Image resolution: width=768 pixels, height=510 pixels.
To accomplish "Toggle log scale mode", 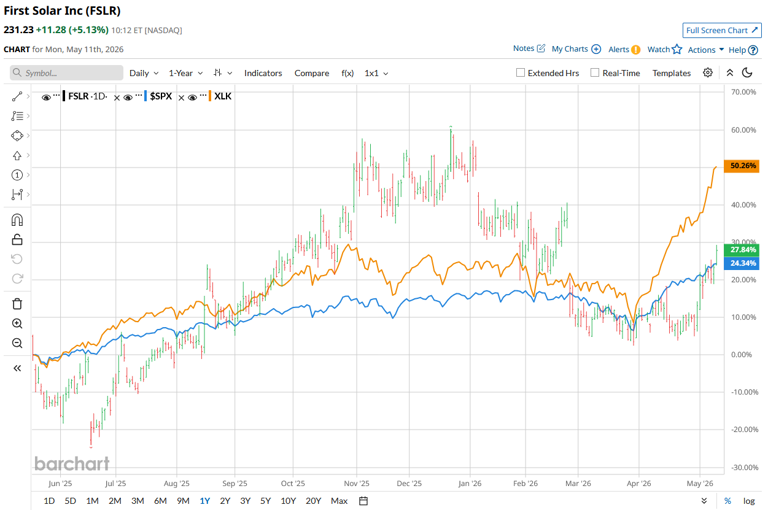I will point(748,501).
